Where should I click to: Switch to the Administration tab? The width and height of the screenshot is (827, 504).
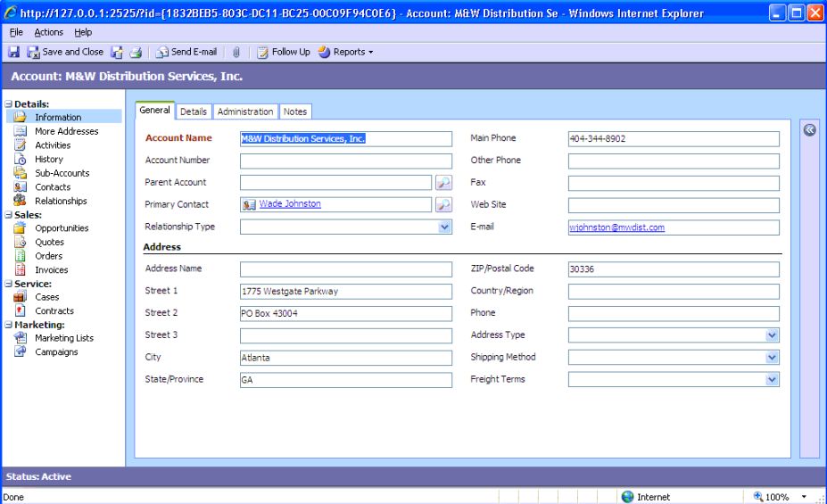point(245,112)
